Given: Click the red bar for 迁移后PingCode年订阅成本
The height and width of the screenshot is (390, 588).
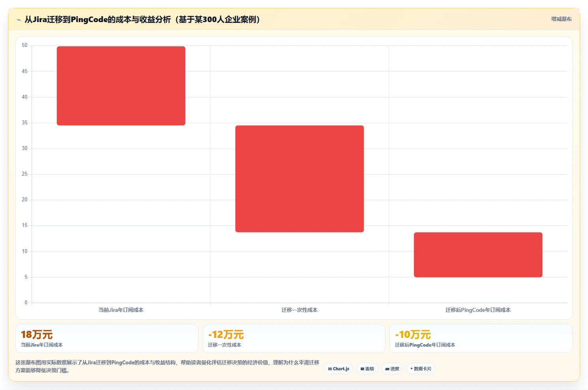Looking at the screenshot, I should click(x=478, y=255).
